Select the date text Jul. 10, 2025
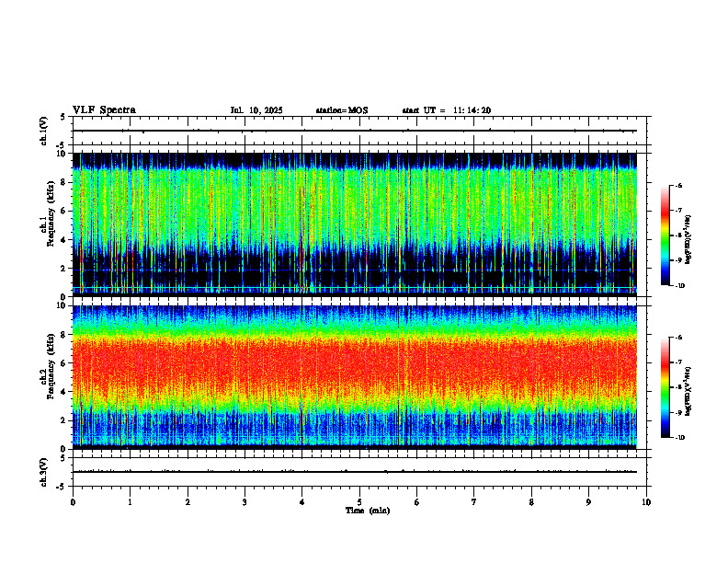The image size is (728, 563). (256, 110)
